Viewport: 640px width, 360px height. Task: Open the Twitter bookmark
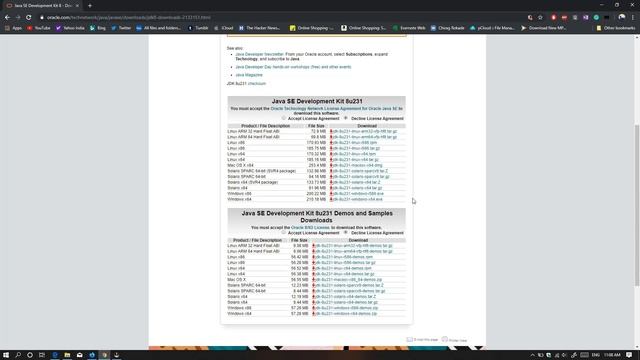(121, 28)
